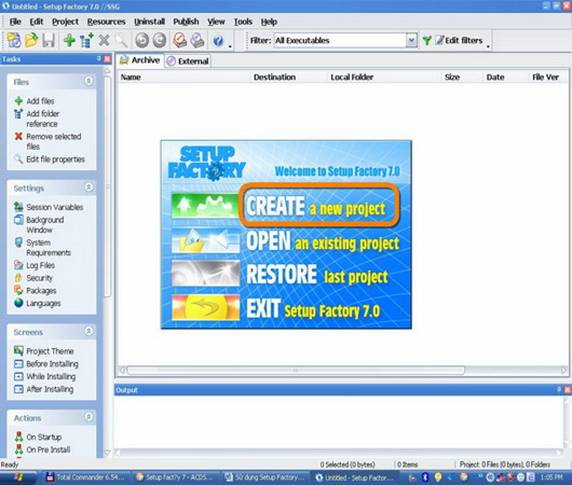
Task: Click the Add Folder Reference toolbar icon
Action: coord(87,40)
